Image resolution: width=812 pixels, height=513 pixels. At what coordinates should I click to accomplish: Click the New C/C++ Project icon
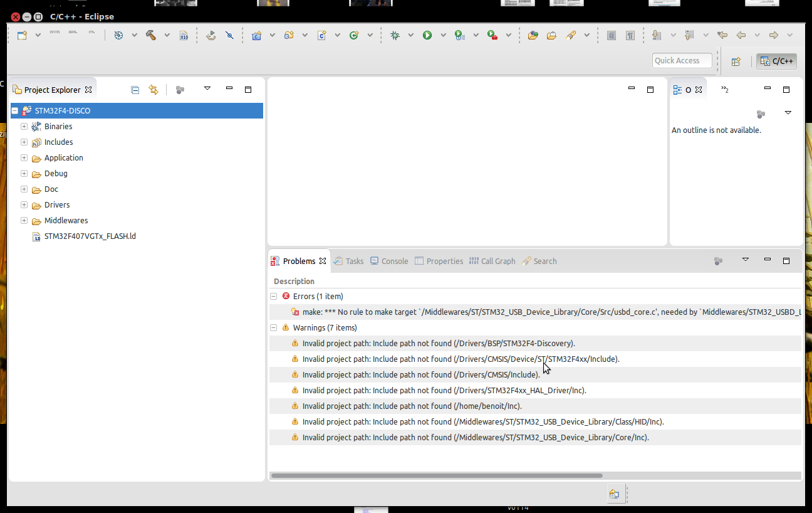tap(256, 35)
